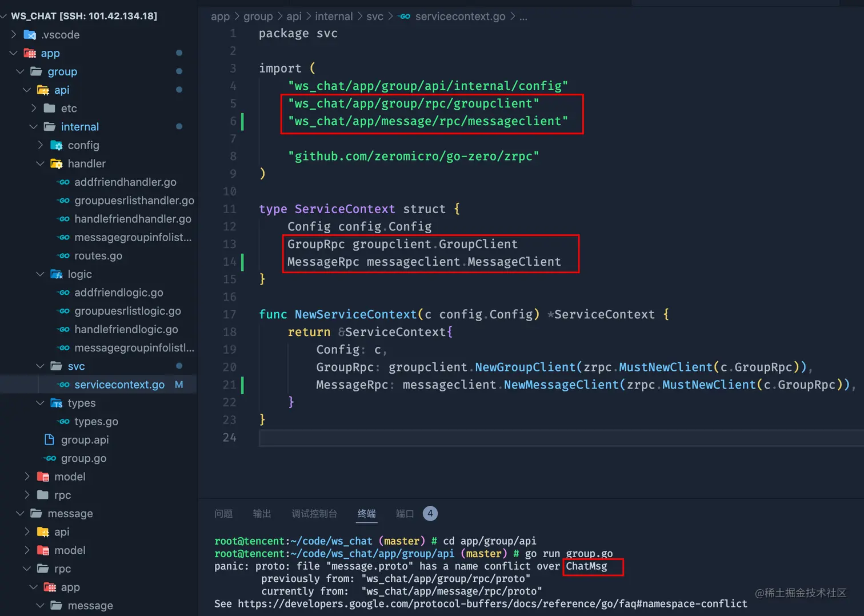
Task: Collapse the WS_CHAT workspace root chevron
Action: (x=5, y=16)
